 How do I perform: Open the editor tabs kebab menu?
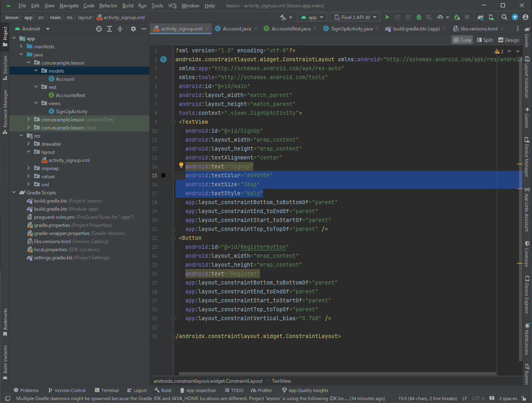[518, 29]
